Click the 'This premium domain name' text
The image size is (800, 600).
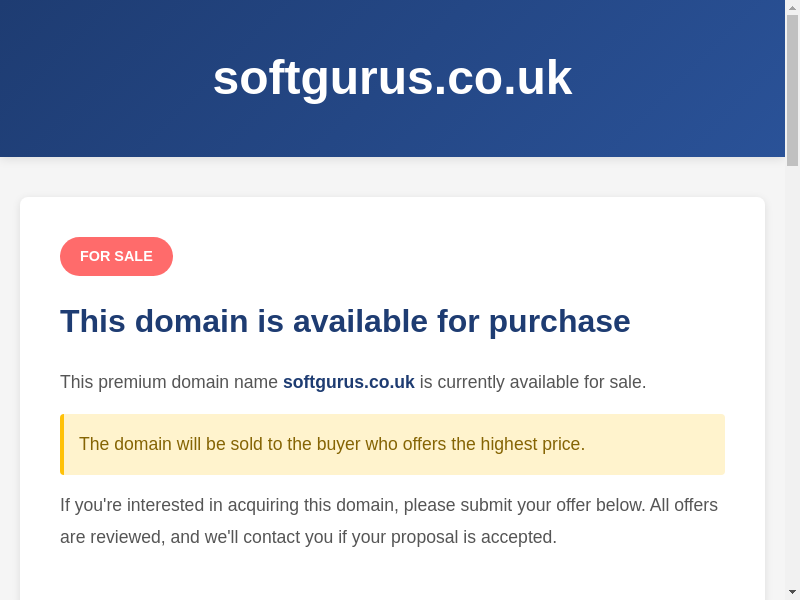click(x=168, y=382)
